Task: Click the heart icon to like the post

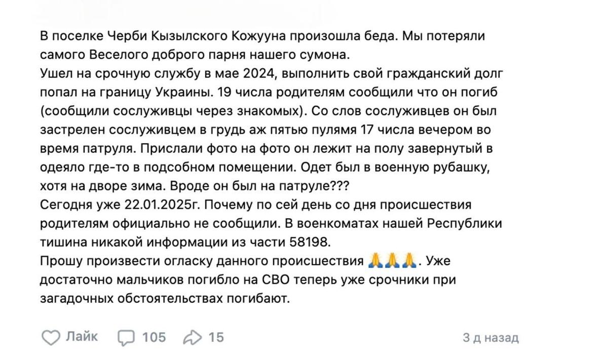Action: click(x=51, y=336)
